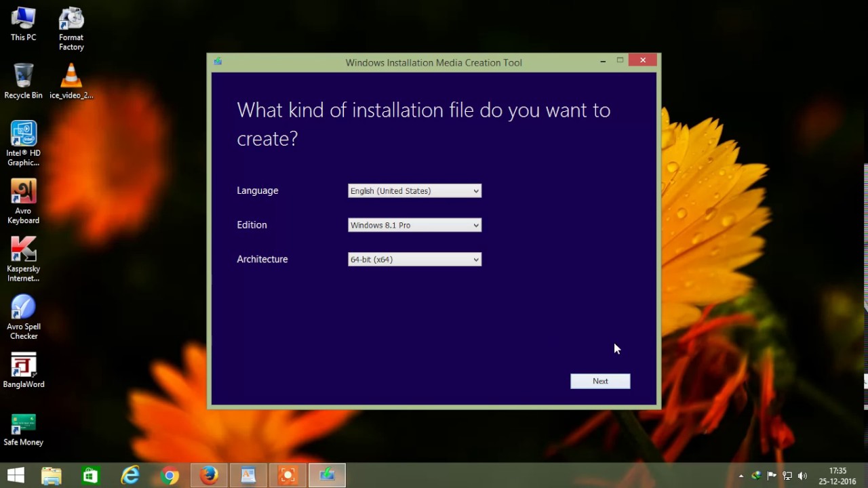Show hidden system tray icons
This screenshot has height=488, width=868.
pyautogui.click(x=741, y=476)
